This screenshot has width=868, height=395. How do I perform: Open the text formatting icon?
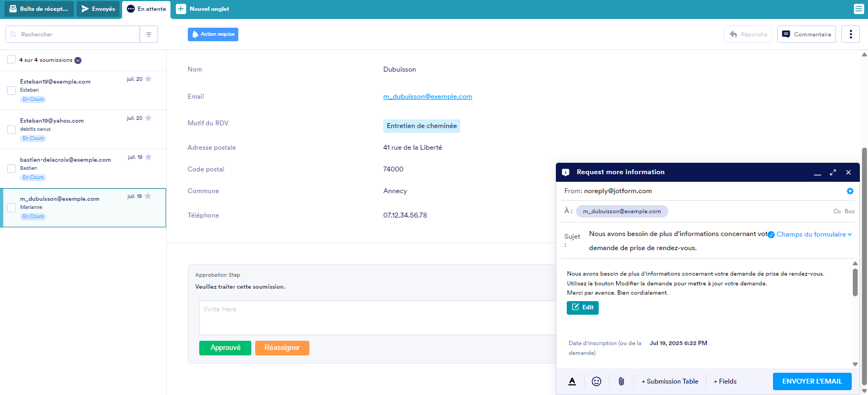572,381
